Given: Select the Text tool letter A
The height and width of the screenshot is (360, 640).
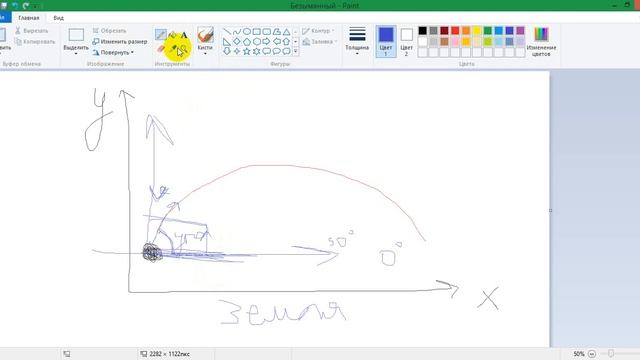Looking at the screenshot, I should 184,35.
